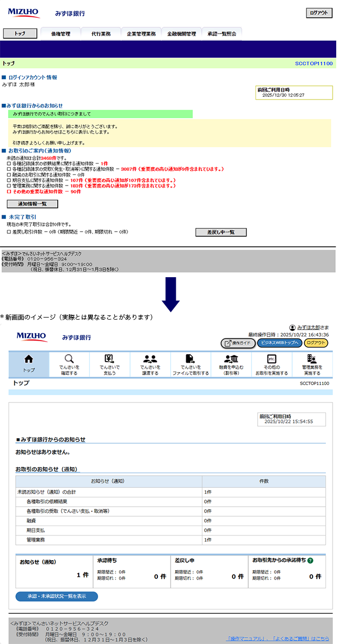Open the yen でんさいで支払う icon
The height and width of the screenshot is (644, 341).
[x=110, y=358]
